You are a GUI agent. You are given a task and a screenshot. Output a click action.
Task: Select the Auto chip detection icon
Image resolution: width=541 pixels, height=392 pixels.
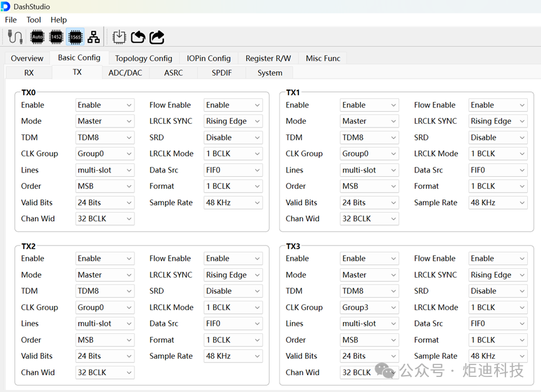click(x=38, y=37)
